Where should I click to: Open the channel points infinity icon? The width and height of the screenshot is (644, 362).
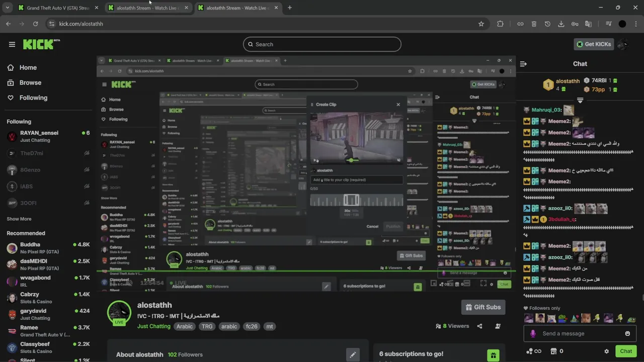[x=533, y=351]
